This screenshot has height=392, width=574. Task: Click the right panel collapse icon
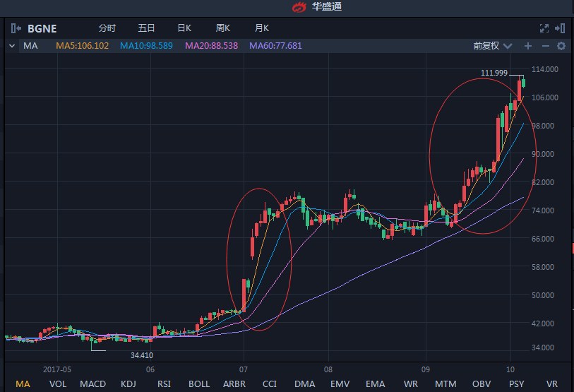point(560,29)
